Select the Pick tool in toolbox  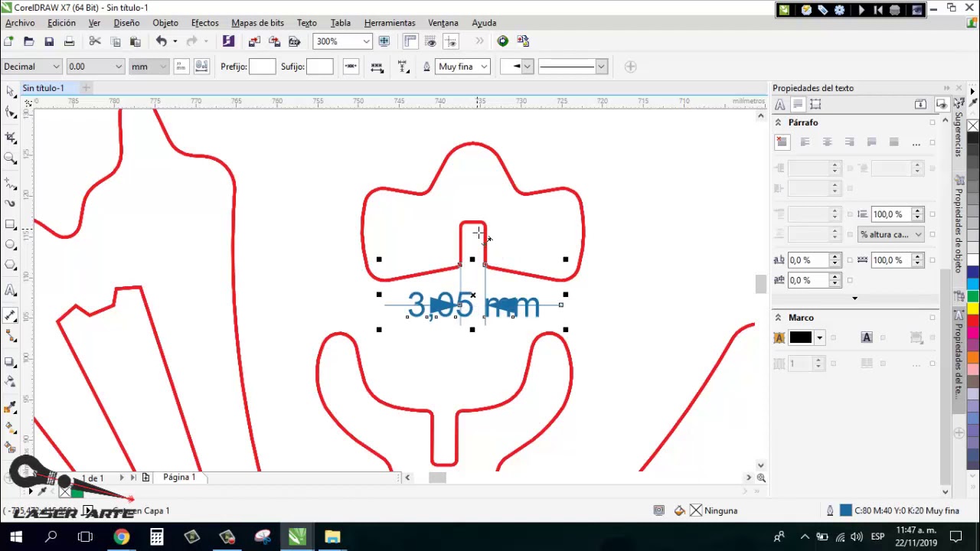coord(11,91)
